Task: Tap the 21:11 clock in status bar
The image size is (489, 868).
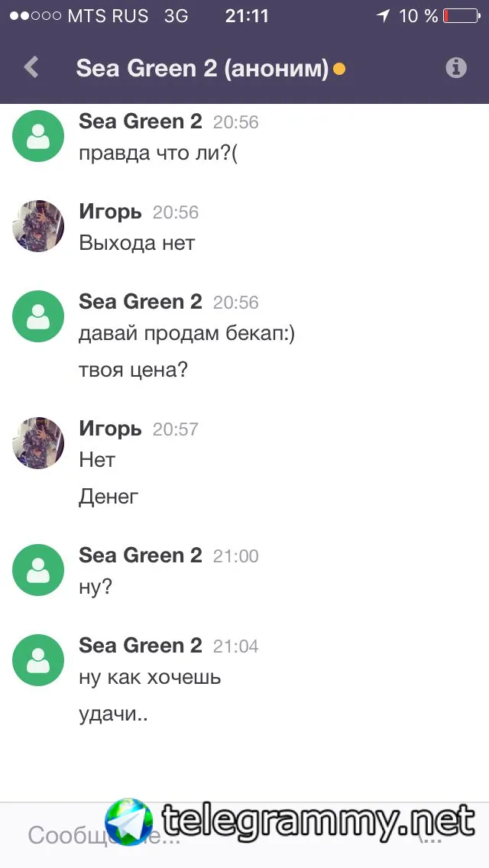Action: (247, 16)
